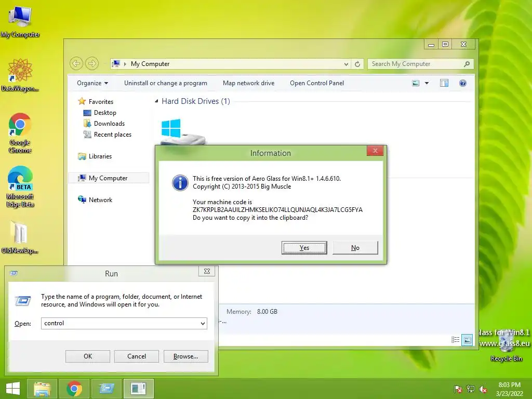Open the Windows Start button
The height and width of the screenshot is (399, 532).
click(x=13, y=389)
